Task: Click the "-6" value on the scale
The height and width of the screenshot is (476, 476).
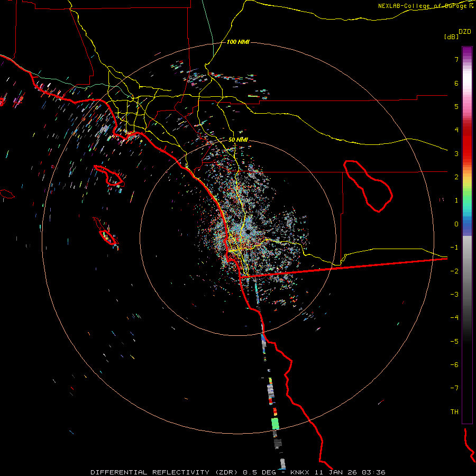Action: pyautogui.click(x=454, y=364)
